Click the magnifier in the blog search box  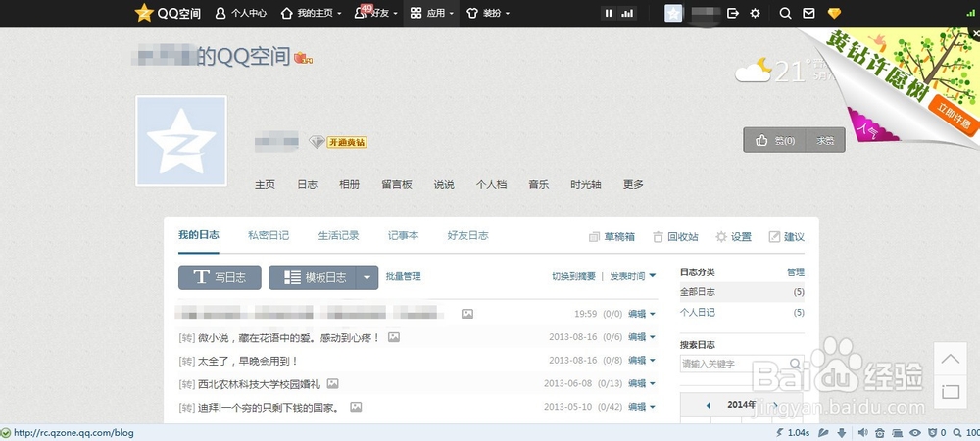point(795,364)
